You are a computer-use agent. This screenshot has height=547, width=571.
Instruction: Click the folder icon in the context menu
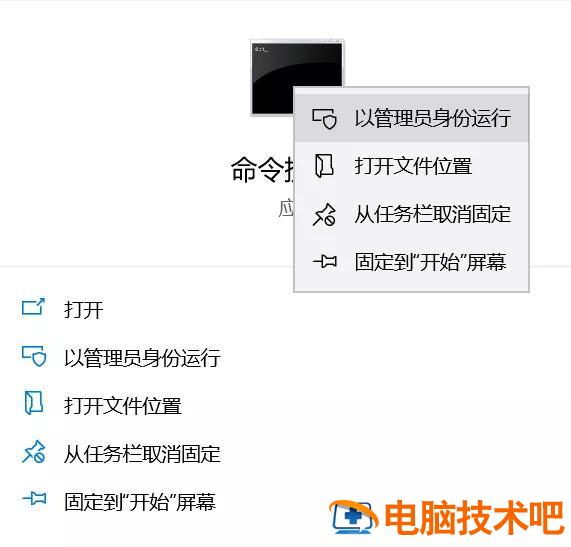point(324,166)
